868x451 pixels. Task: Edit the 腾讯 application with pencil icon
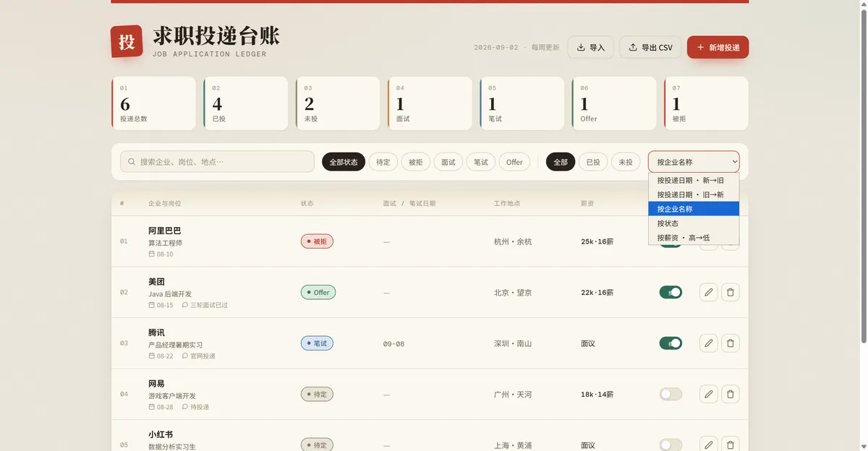(x=709, y=343)
